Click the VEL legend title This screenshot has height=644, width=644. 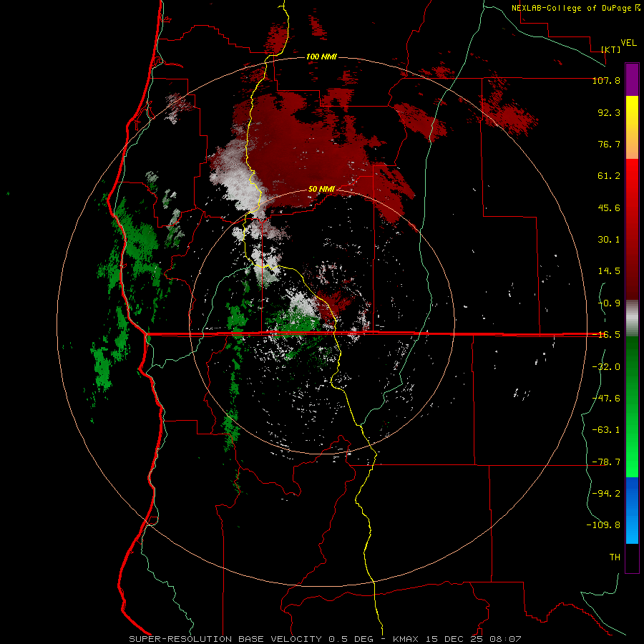(628, 43)
